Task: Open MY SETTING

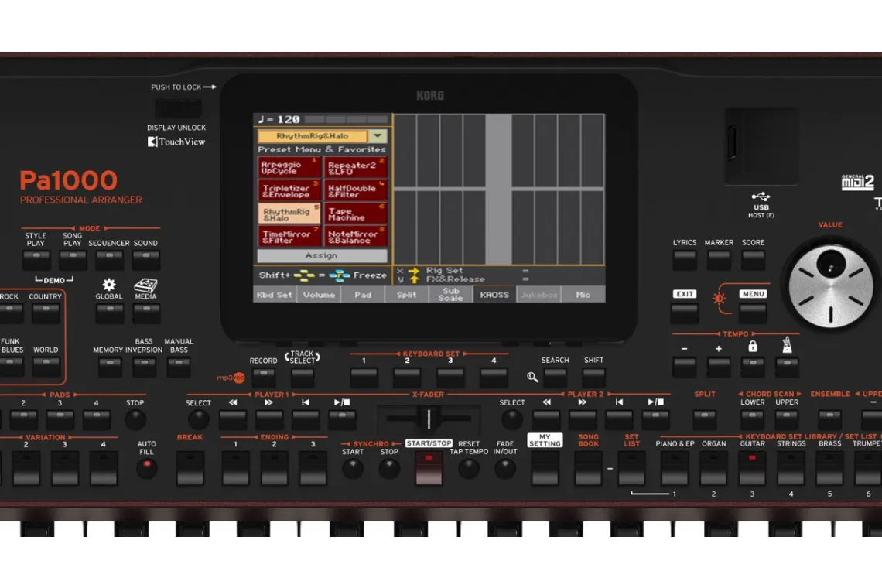Action: click(x=545, y=468)
